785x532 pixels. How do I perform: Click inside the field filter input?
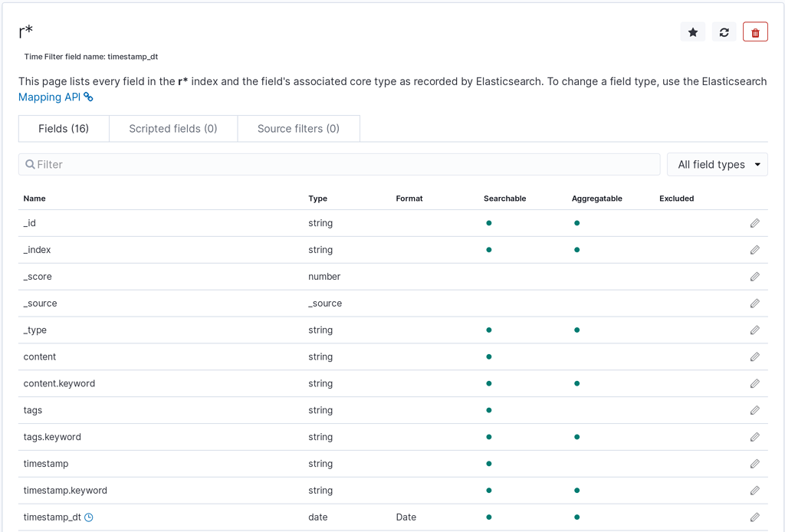click(x=307, y=164)
